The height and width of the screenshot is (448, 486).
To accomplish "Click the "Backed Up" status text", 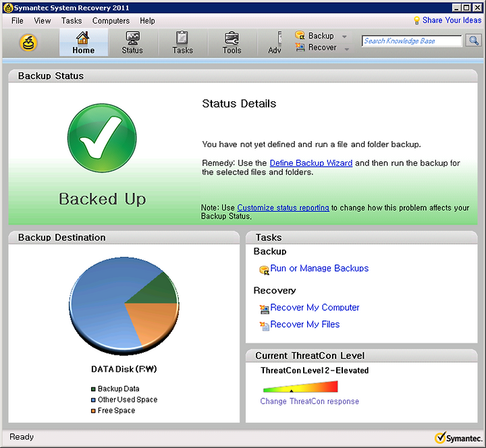I will tap(102, 199).
